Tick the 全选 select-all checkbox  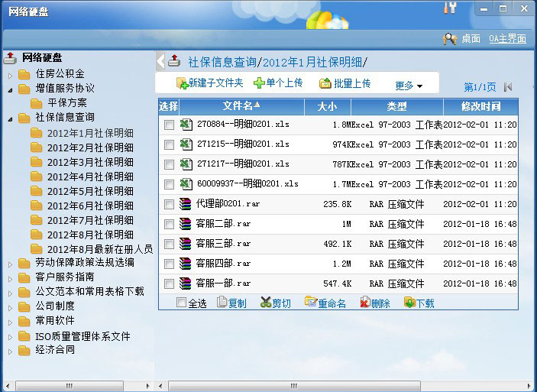tap(181, 303)
